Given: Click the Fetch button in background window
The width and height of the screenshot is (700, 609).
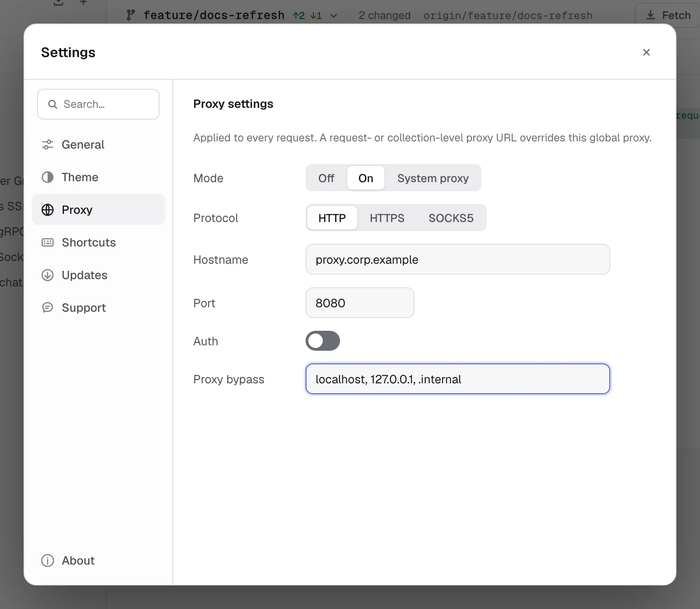Looking at the screenshot, I should [x=668, y=15].
